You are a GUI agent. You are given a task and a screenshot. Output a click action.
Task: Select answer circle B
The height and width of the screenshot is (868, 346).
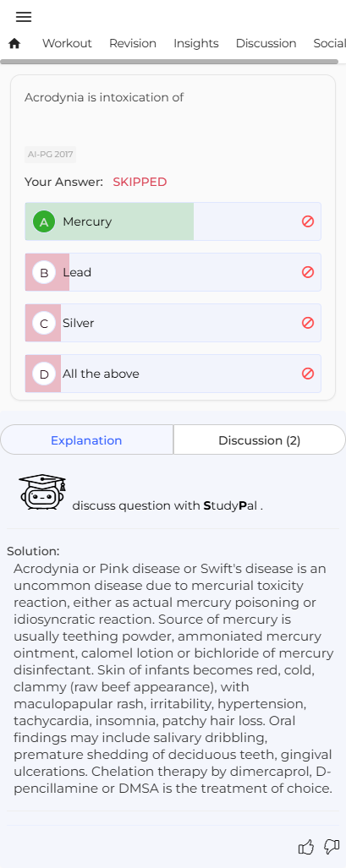(x=44, y=272)
